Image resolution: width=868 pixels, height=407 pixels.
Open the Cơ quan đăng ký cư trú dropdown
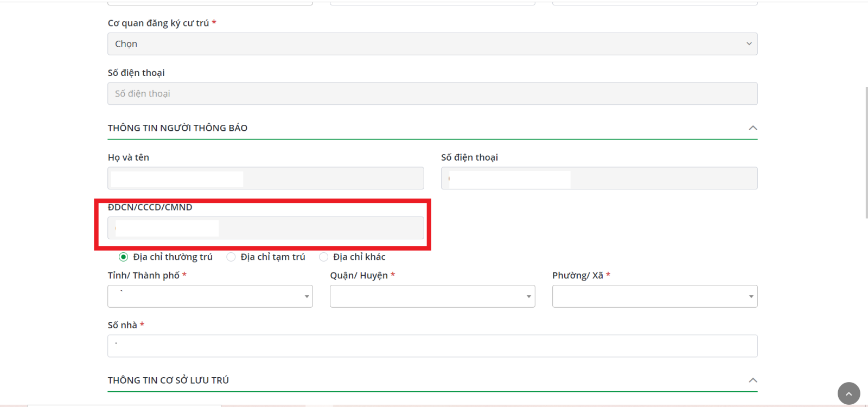pyautogui.click(x=432, y=44)
